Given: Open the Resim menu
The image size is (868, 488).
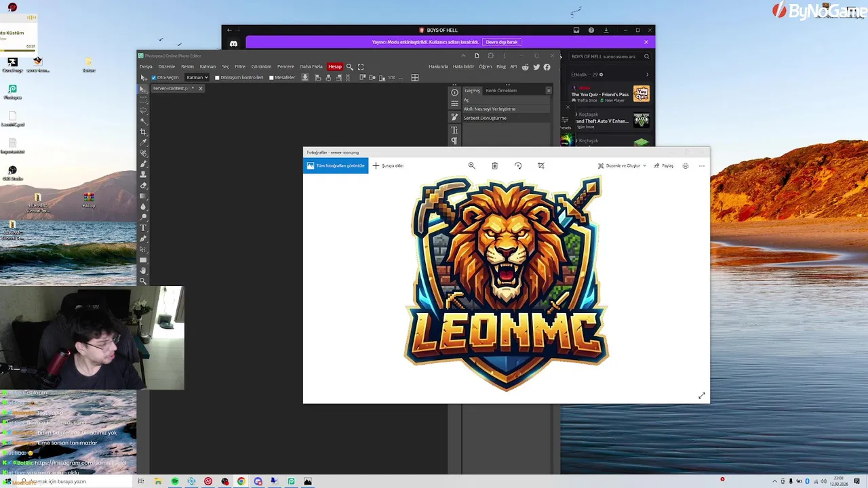Looking at the screenshot, I should point(187,66).
